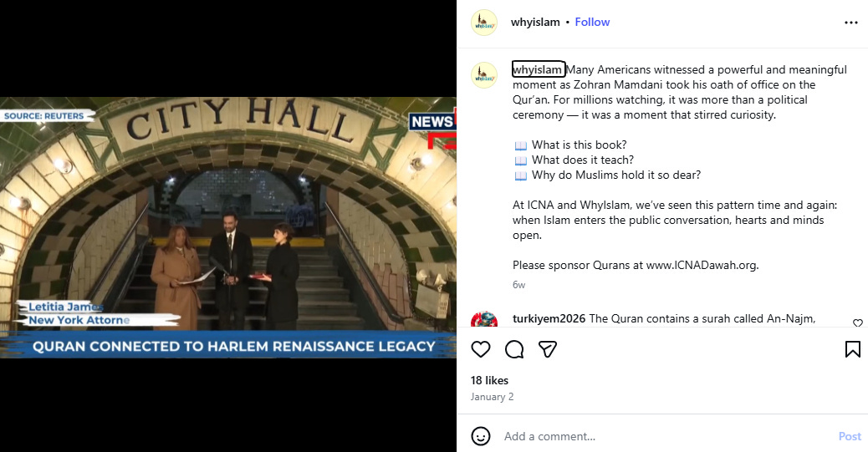Open whyislam username in the caption
Viewport: 868px width, 452px height.
click(x=538, y=69)
